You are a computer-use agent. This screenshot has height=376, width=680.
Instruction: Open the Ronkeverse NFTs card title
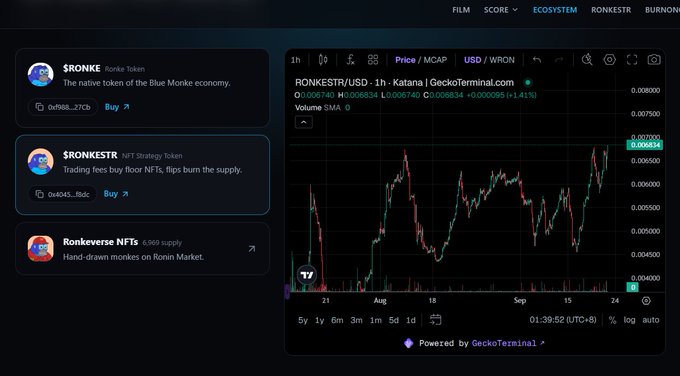pyautogui.click(x=100, y=242)
